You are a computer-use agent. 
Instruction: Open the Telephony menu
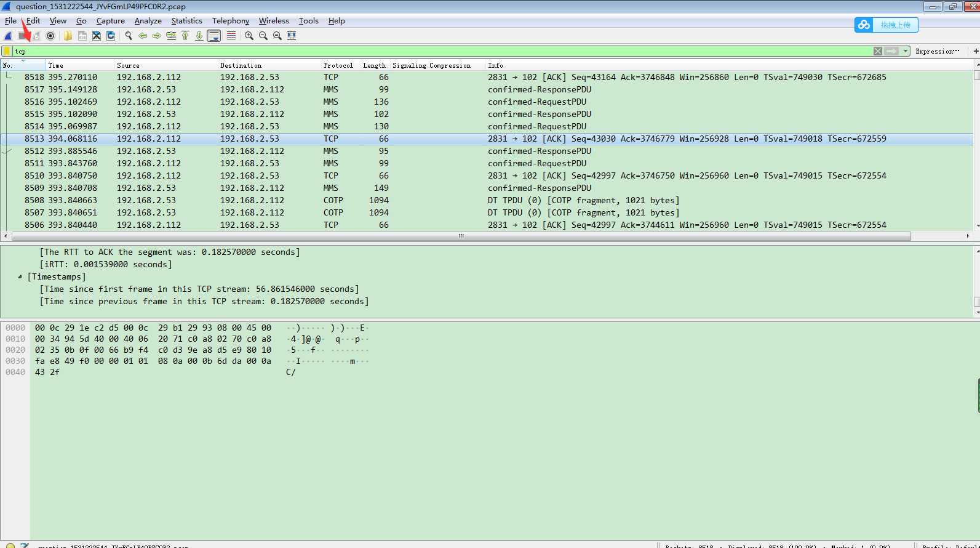tap(231, 21)
